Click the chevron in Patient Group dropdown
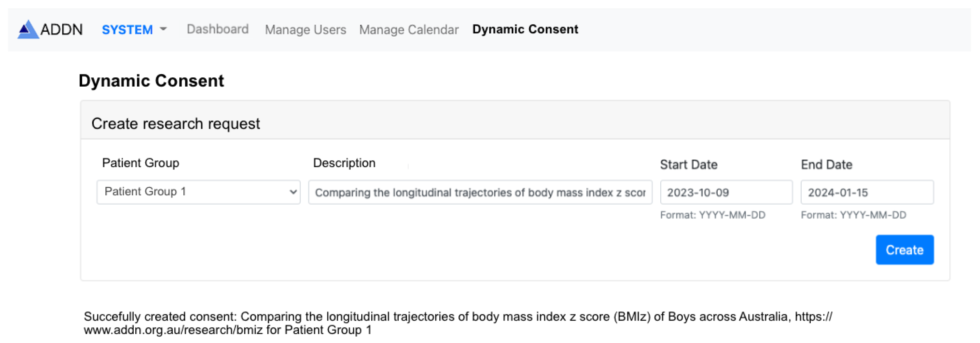Image resolution: width=980 pixels, height=343 pixels. point(293,192)
